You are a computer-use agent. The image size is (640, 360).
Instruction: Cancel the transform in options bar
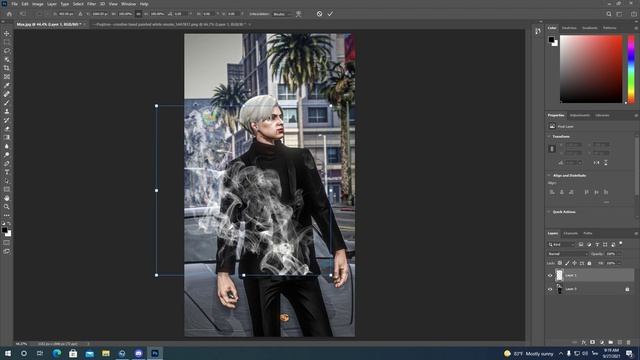[x=319, y=14]
